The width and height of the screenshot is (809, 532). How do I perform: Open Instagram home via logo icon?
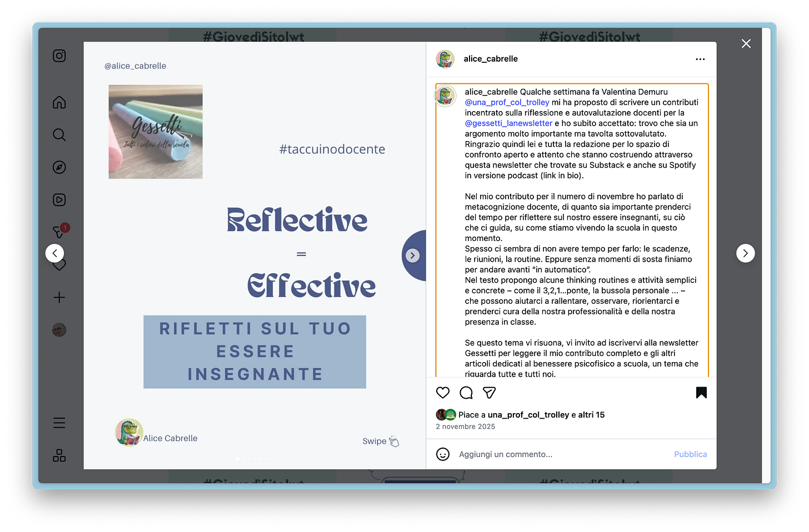(x=59, y=56)
